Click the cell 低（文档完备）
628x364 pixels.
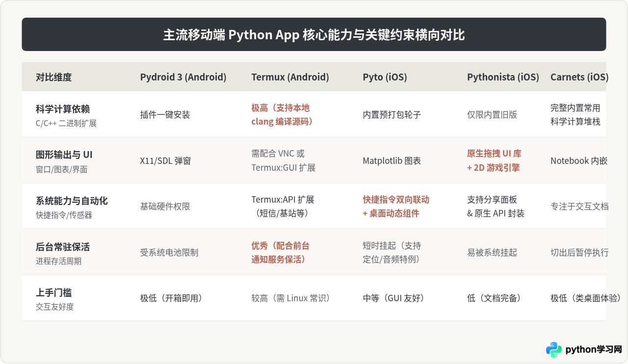(494, 298)
